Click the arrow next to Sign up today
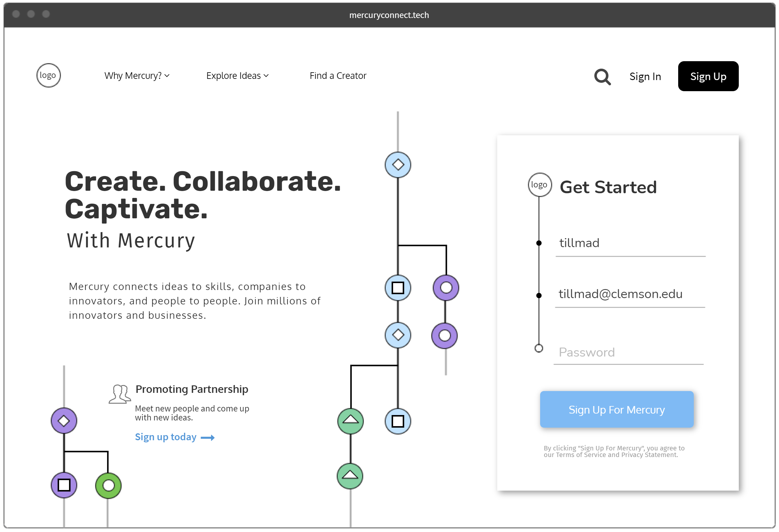 point(207,438)
